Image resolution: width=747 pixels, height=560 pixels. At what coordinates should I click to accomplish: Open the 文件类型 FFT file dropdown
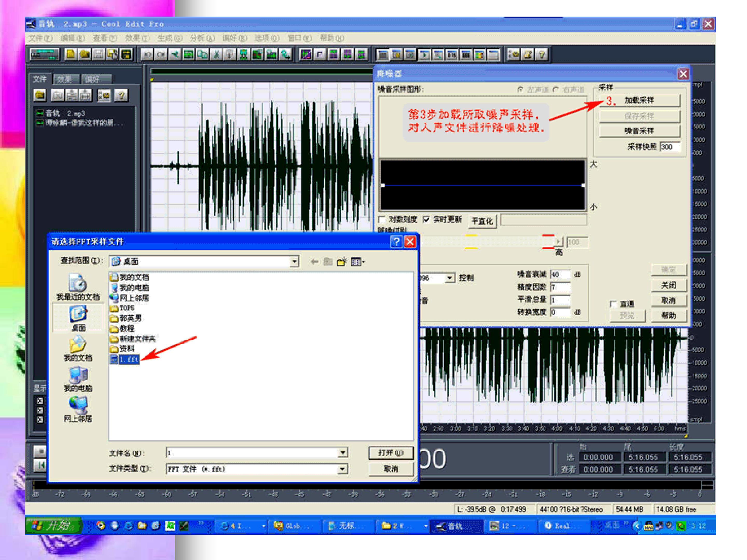(342, 469)
